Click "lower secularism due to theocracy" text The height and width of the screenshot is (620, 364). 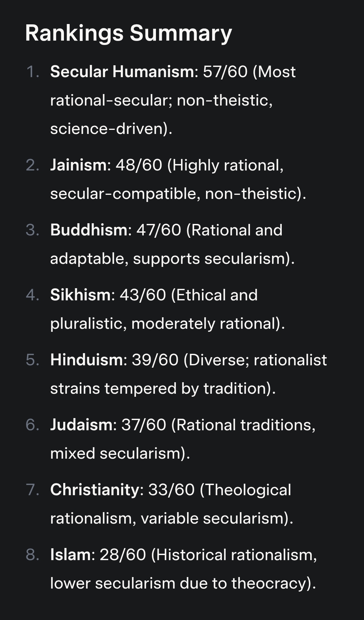click(183, 583)
